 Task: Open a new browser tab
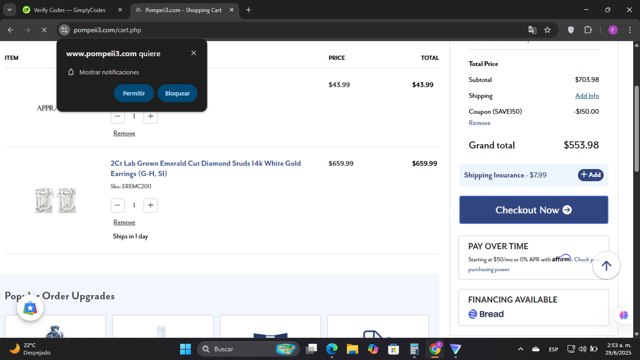248,10
